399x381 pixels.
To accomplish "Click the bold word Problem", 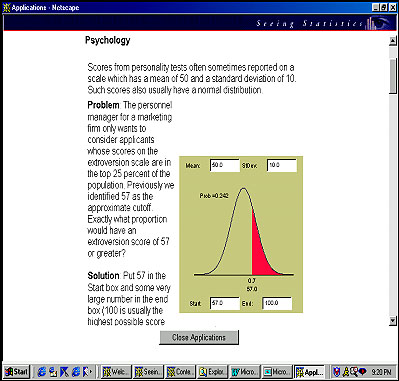I will [x=103, y=105].
